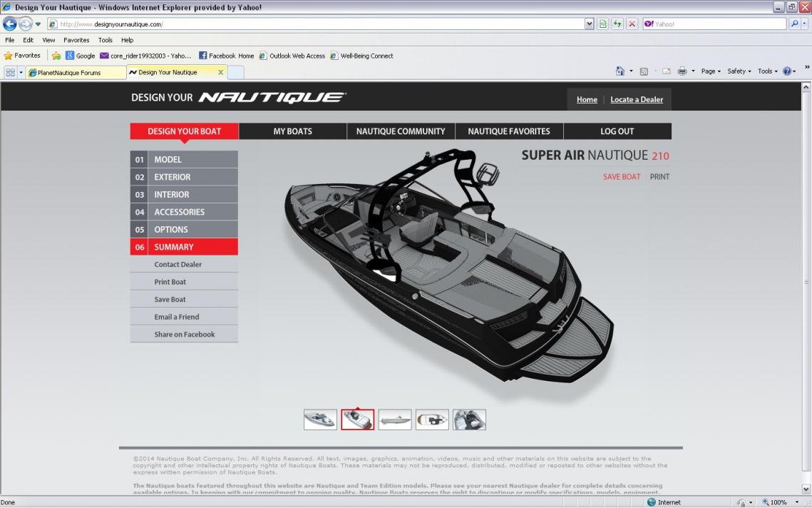Open the File menu

point(10,40)
